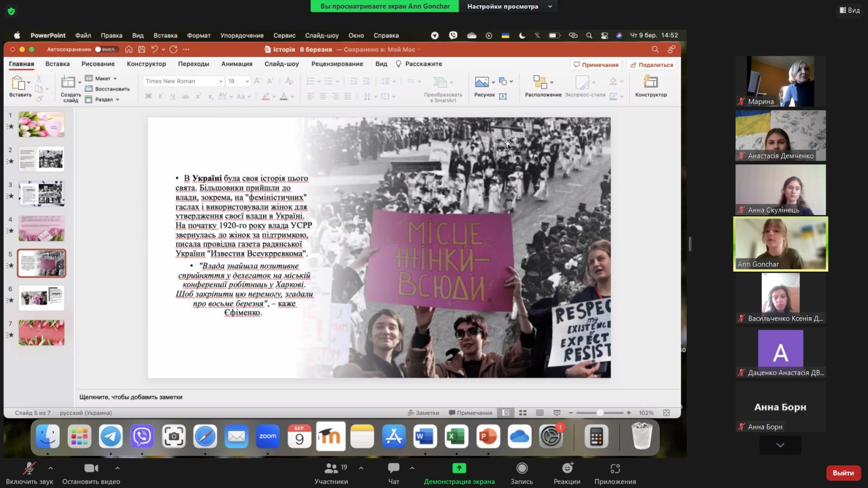
Task: Open Формат in the macOS menu bar
Action: point(199,35)
